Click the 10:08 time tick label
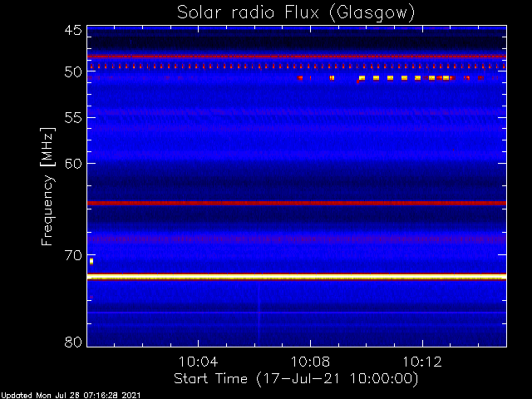This screenshot has height=399, width=532. tap(310, 362)
